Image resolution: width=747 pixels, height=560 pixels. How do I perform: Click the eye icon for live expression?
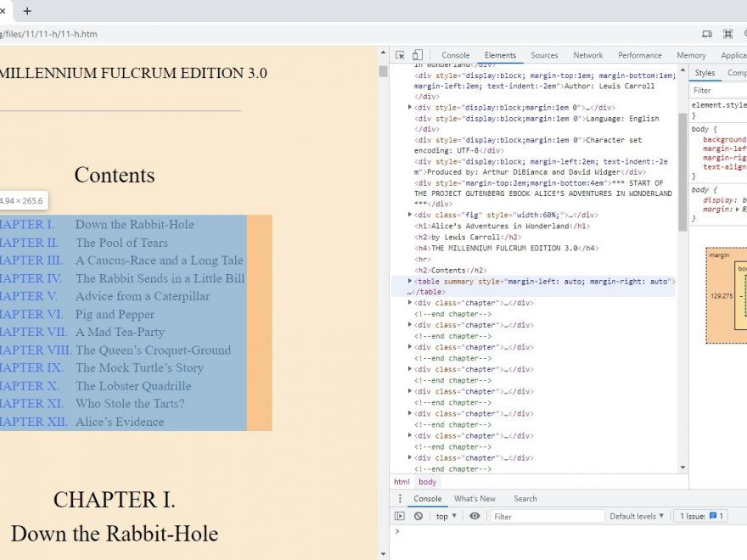475,516
